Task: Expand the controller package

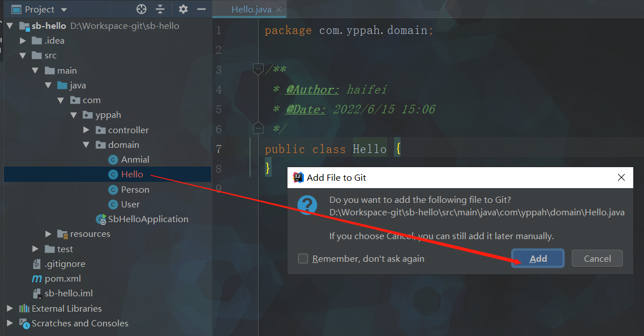Action: [86, 130]
